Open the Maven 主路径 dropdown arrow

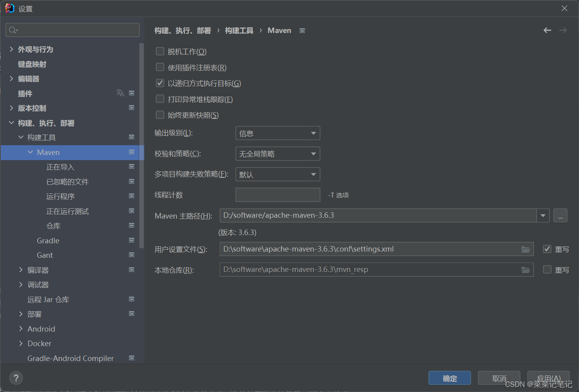543,215
